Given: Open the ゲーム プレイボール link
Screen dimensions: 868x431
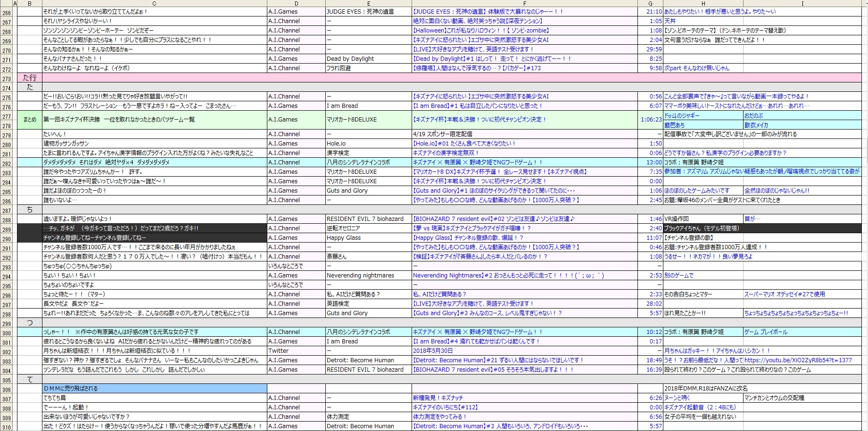Looking at the screenshot, I should (x=766, y=332).
